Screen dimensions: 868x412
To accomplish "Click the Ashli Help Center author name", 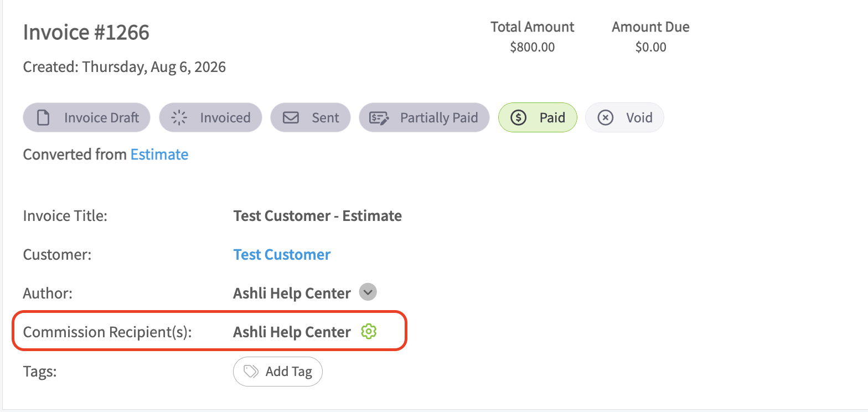I will 292,293.
